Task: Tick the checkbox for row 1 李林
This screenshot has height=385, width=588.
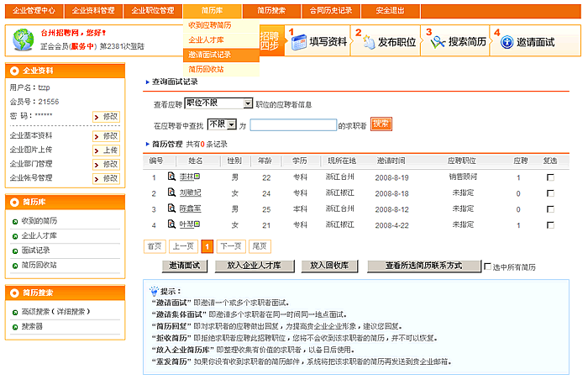Action: (550, 177)
